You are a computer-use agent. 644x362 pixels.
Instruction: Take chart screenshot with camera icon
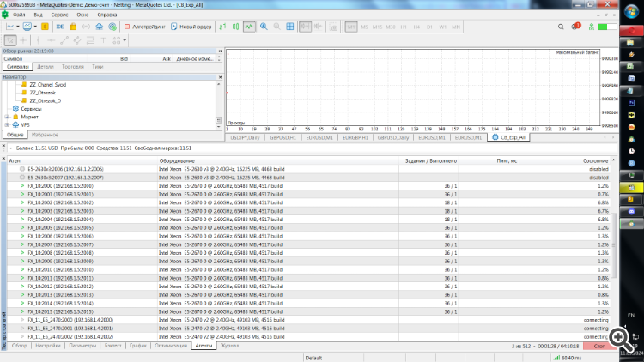pos(334,27)
